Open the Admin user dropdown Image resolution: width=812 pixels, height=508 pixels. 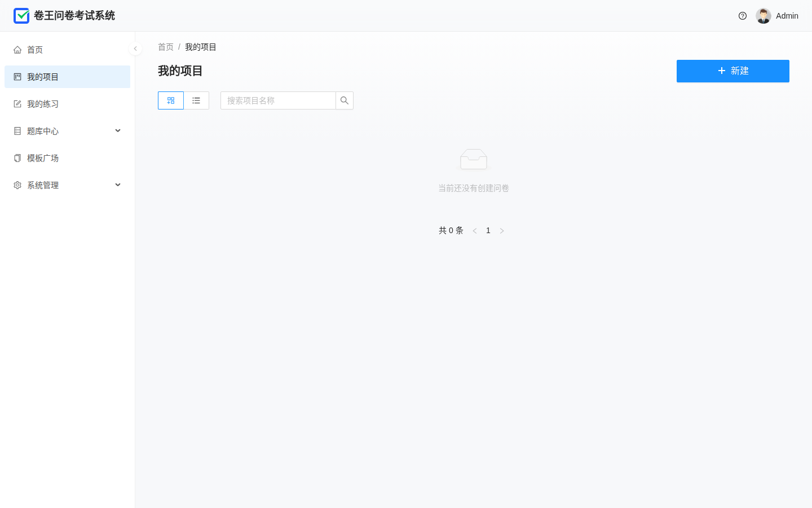(777, 16)
